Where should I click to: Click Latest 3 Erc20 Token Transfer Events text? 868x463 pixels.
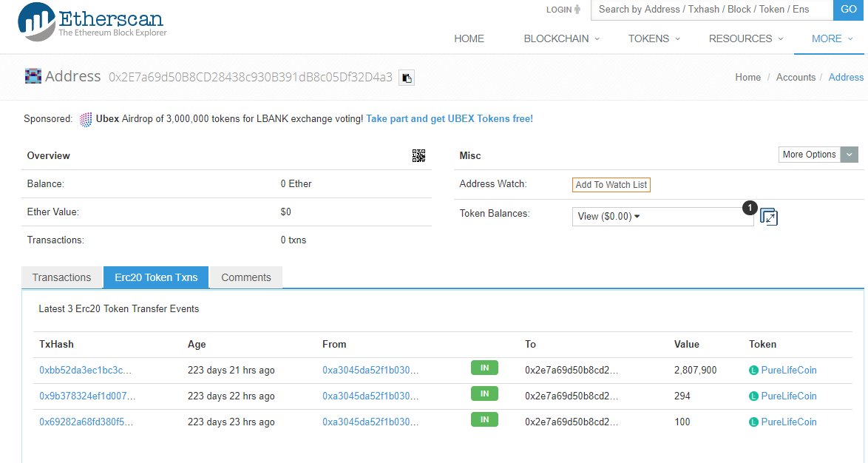pos(118,309)
